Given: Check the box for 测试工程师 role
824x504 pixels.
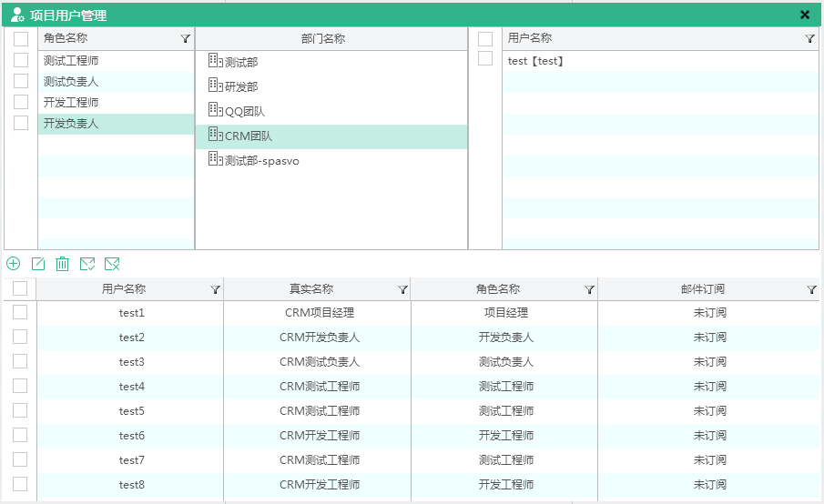Looking at the screenshot, I should pyautogui.click(x=21, y=60).
